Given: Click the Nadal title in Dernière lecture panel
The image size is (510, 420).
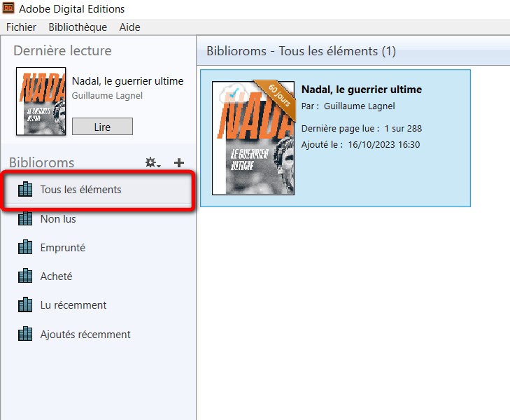Looking at the screenshot, I should (x=127, y=81).
